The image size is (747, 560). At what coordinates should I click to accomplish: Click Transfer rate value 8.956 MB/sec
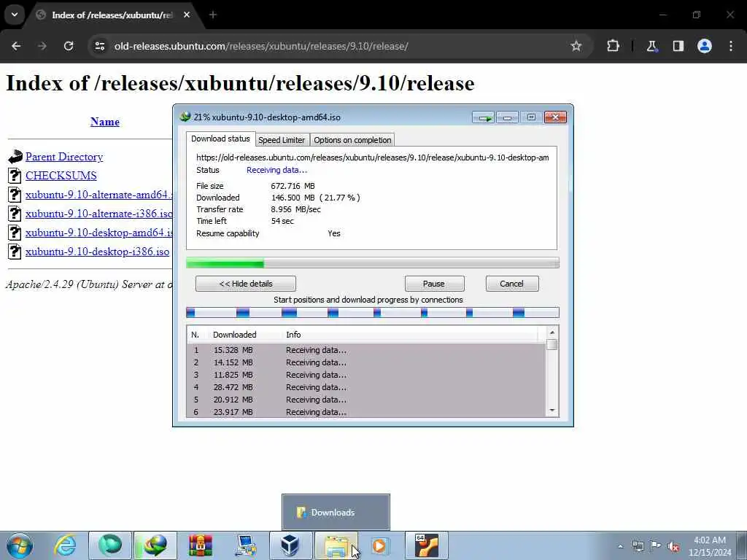pos(296,209)
